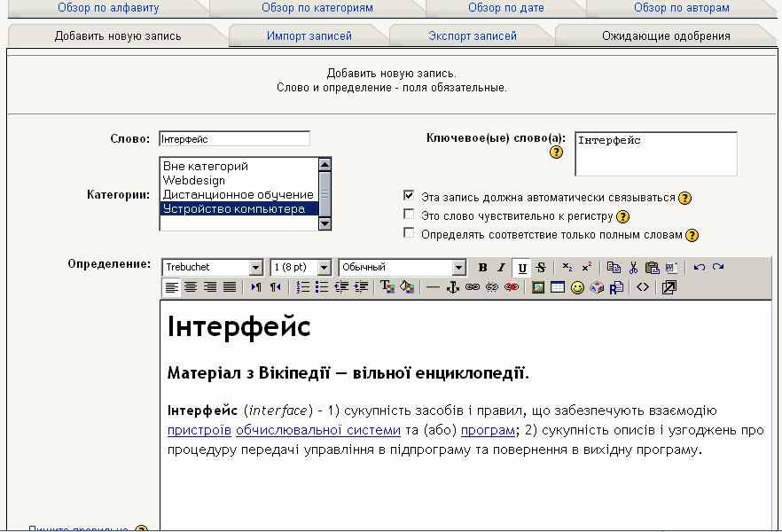Open the Обзор по дате tab
This screenshot has width=782, height=532.
tap(505, 7)
